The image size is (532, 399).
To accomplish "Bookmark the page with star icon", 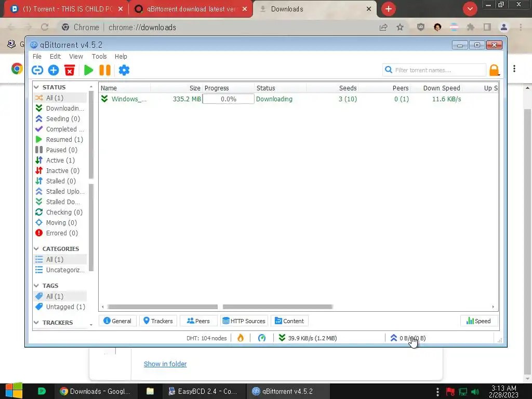I will coord(400,28).
